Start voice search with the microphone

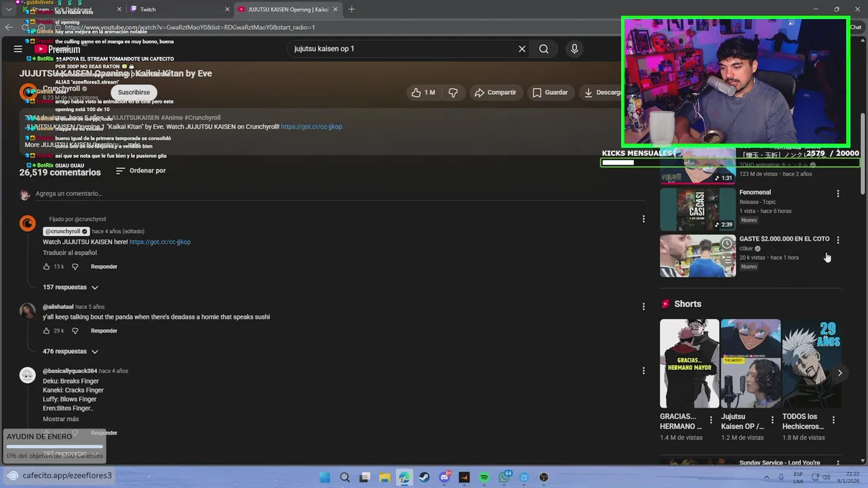574,49
